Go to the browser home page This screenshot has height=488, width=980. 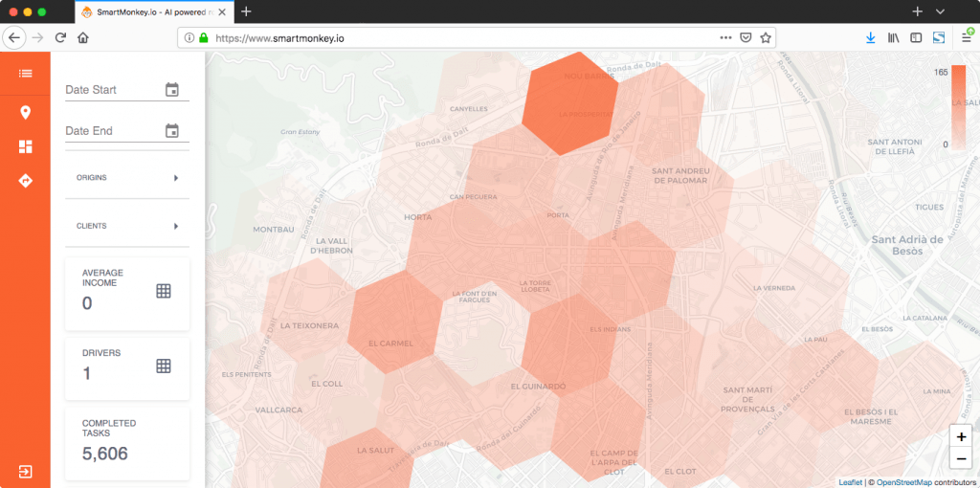[82, 37]
